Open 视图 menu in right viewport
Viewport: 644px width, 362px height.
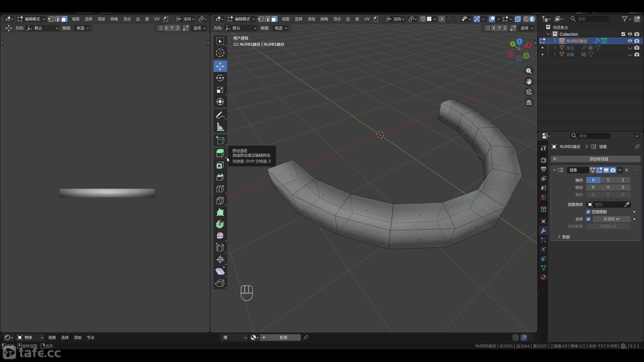pyautogui.click(x=286, y=19)
